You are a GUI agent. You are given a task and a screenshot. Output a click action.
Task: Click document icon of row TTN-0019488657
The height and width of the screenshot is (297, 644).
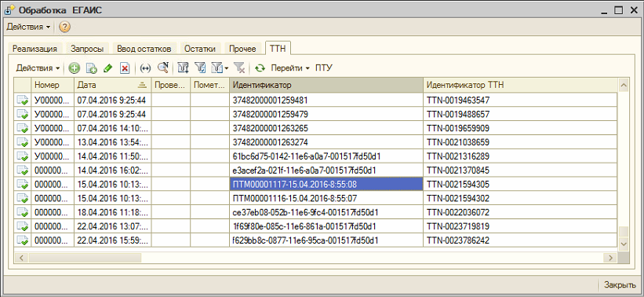coord(22,114)
